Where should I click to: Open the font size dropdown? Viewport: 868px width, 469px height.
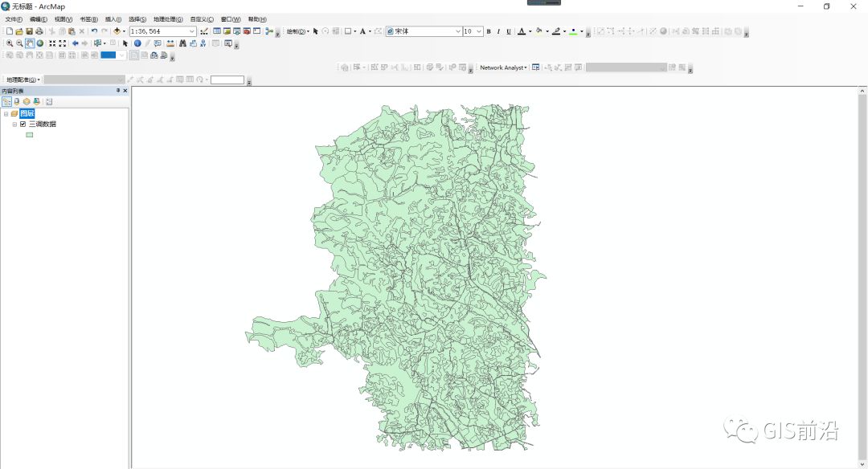click(x=479, y=31)
